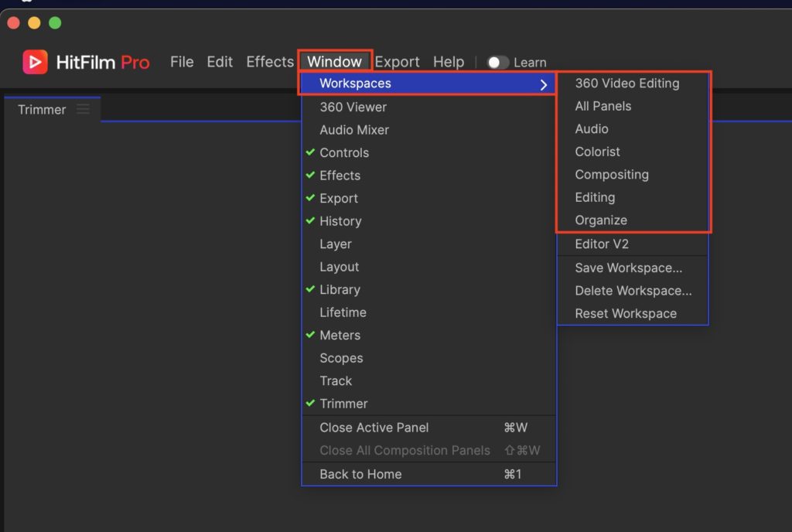Select the Audio workspace
This screenshot has width=792, height=532.
coord(633,128)
